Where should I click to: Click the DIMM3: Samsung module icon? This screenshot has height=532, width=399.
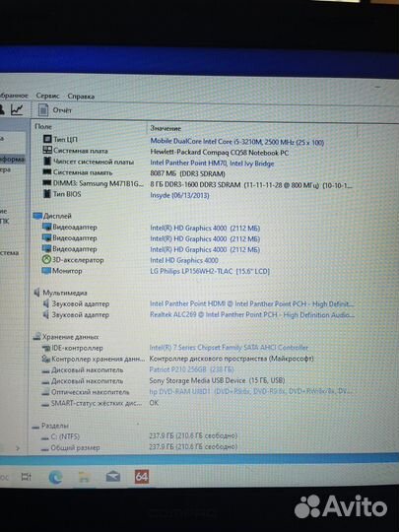point(47,183)
